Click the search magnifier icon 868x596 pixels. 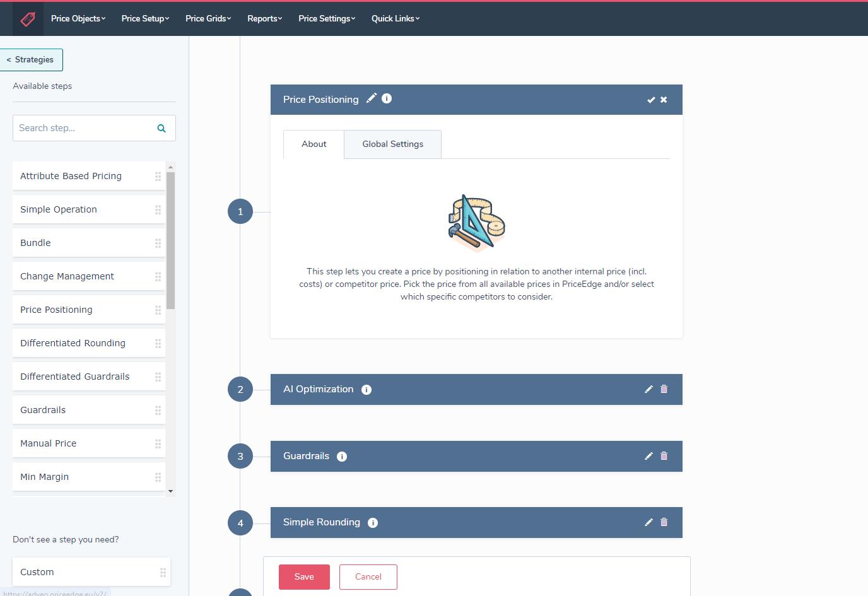161,128
